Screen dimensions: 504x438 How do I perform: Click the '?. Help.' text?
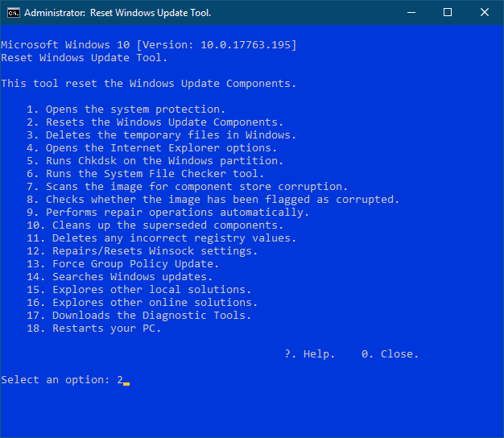(x=310, y=354)
